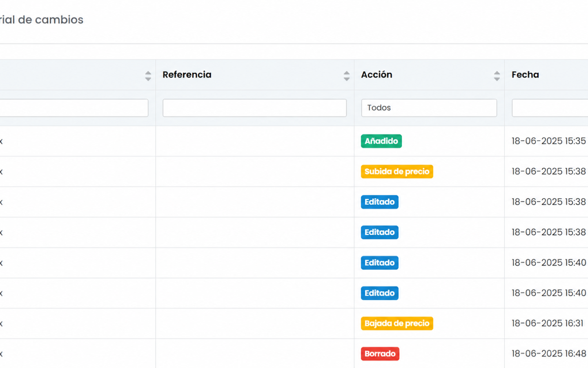Click the date 18-06-2025 15:35 cell
Viewport: 588px width, 368px height.
click(x=549, y=141)
